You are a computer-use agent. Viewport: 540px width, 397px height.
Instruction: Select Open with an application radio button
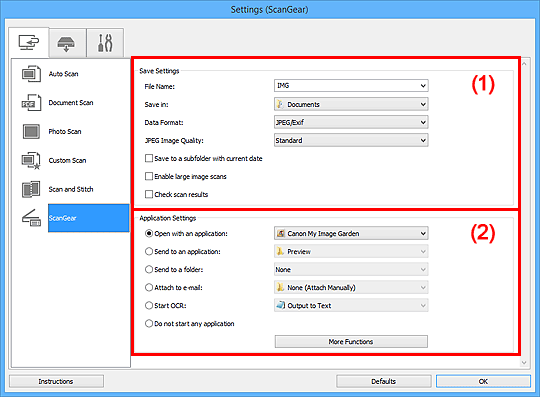[x=149, y=233]
